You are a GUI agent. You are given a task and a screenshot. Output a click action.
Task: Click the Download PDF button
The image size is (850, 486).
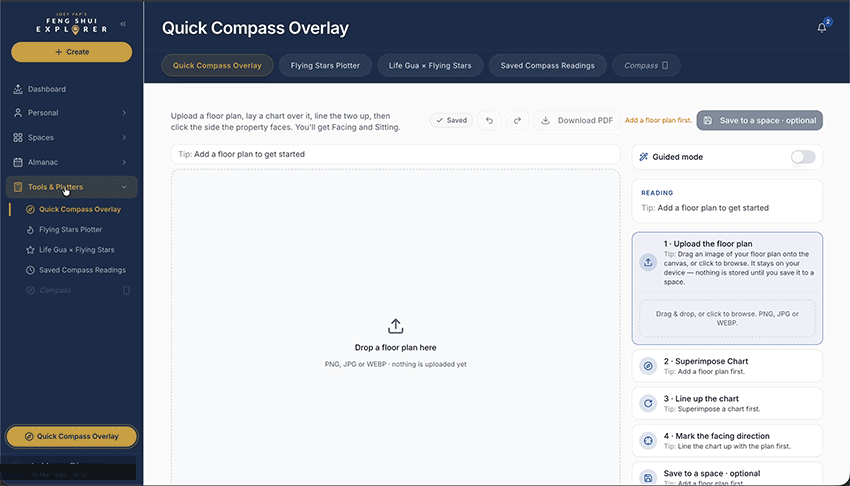click(x=577, y=120)
